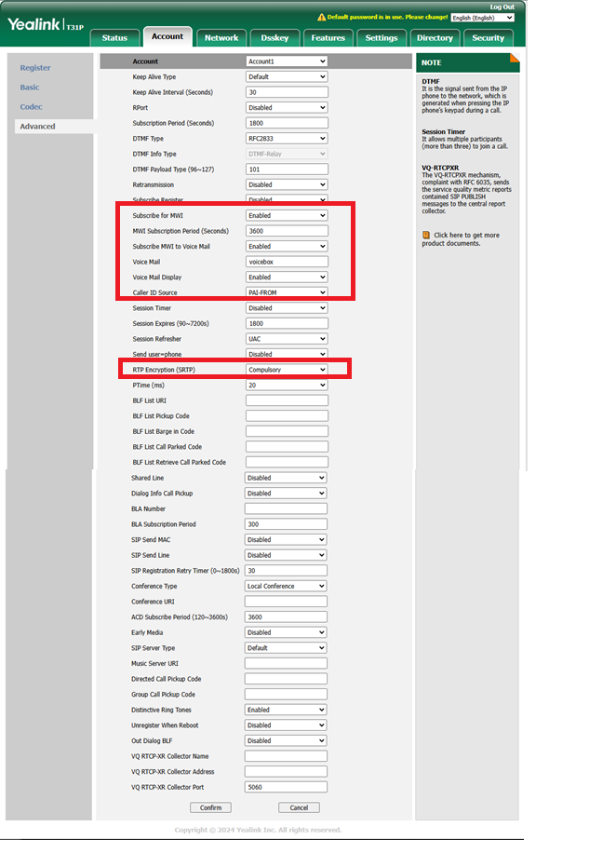Open the Conference Type dropdown
This screenshot has width=616, height=867.
[286, 586]
